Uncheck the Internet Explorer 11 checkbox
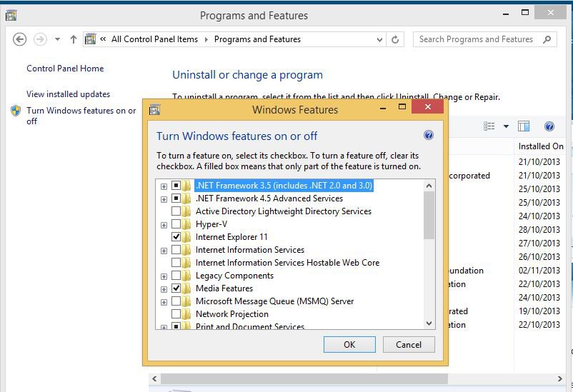 (x=176, y=237)
